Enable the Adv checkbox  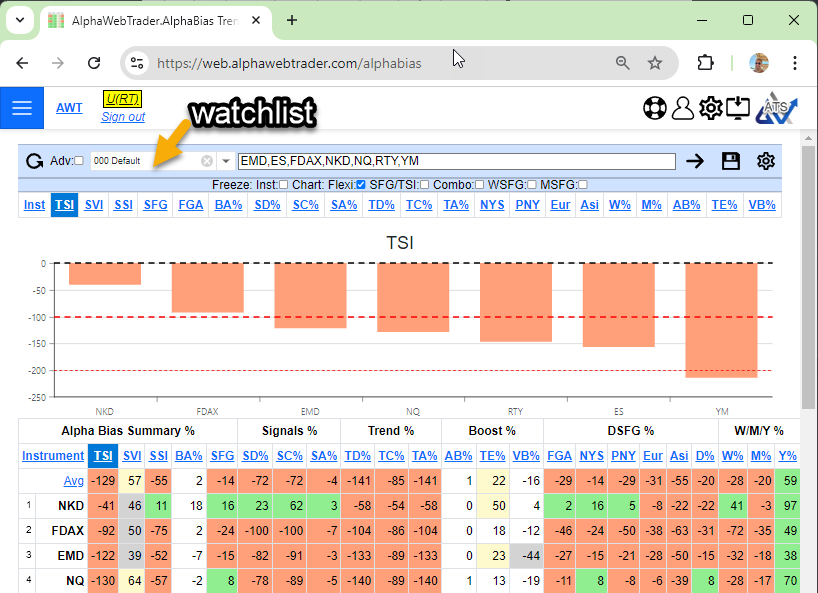[79, 161]
